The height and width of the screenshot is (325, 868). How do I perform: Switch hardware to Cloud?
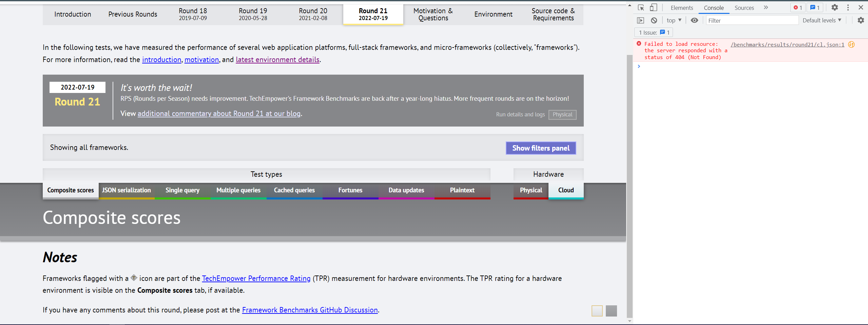(566, 190)
